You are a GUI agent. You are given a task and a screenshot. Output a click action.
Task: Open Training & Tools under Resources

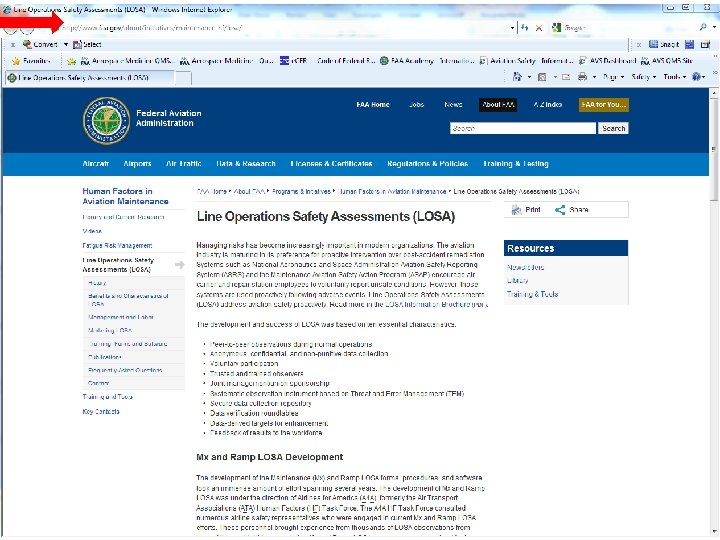pos(533,294)
